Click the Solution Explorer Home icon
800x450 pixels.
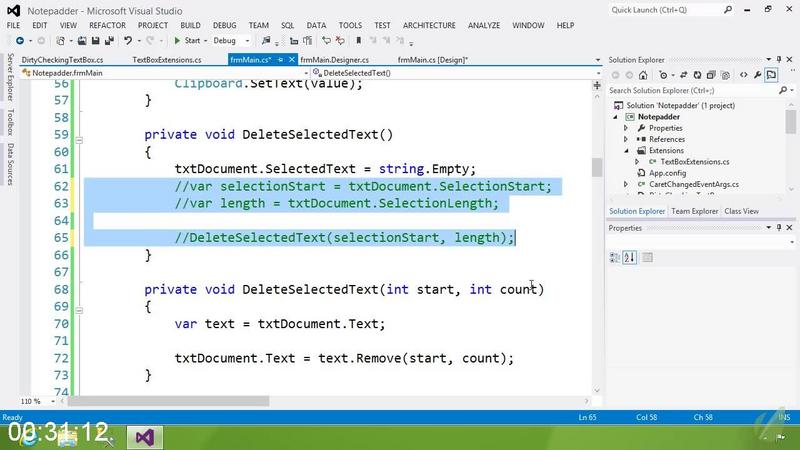pos(643,75)
